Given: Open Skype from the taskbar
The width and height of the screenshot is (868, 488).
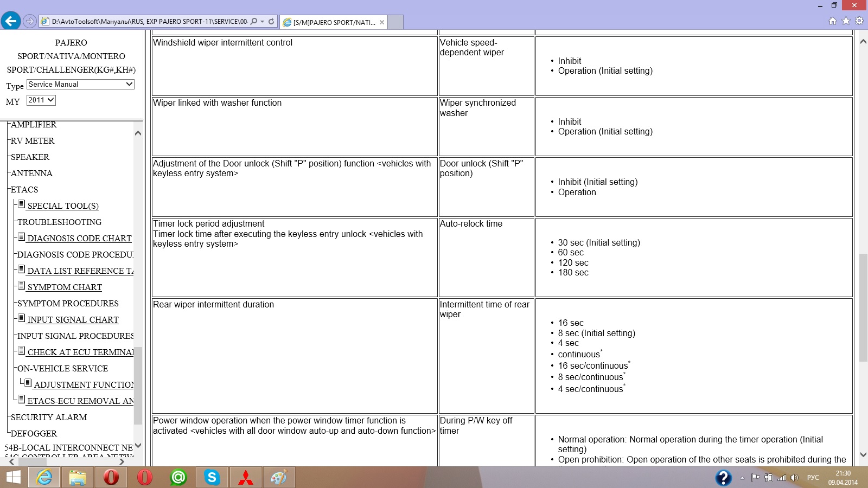Looking at the screenshot, I should [212, 477].
